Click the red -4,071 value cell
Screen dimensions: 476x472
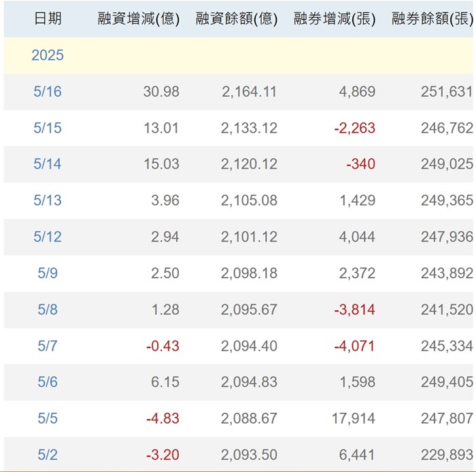[x=354, y=346]
